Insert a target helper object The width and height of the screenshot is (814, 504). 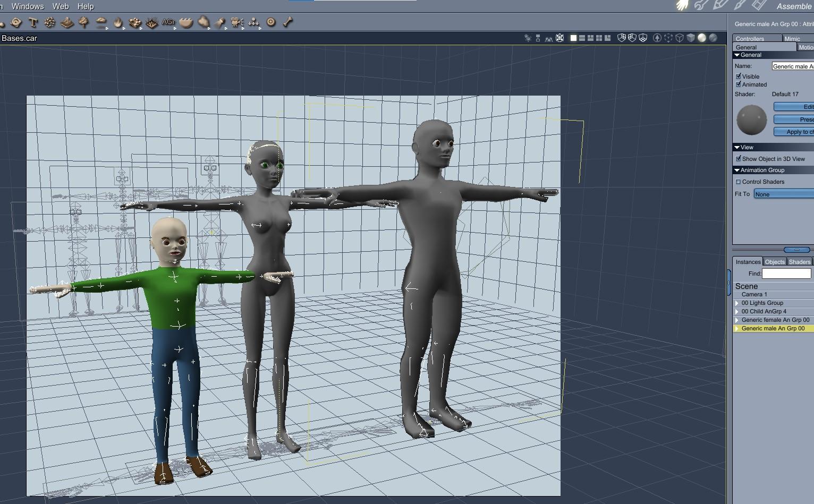coord(271,22)
